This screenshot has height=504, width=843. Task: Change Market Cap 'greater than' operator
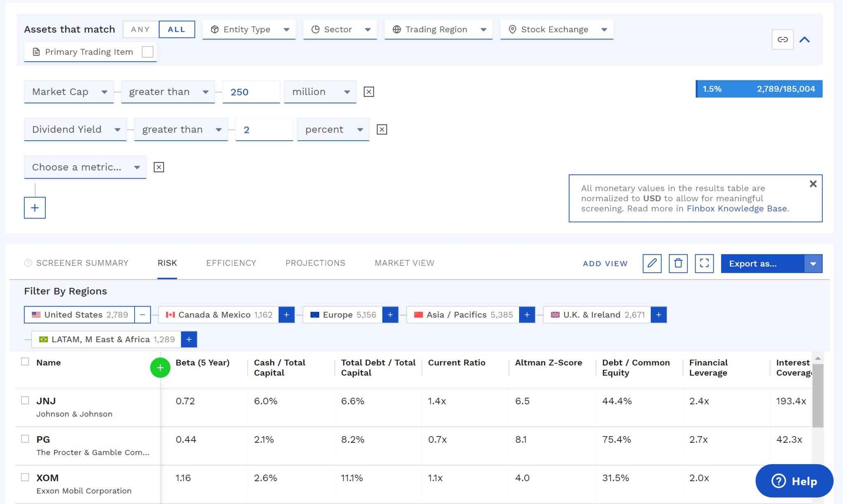pyautogui.click(x=168, y=92)
